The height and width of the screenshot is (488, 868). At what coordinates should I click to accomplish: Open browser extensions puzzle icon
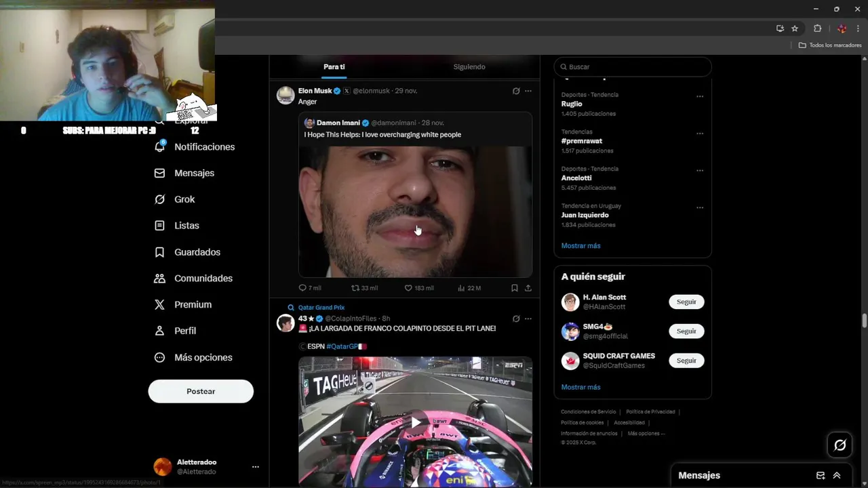[817, 28]
